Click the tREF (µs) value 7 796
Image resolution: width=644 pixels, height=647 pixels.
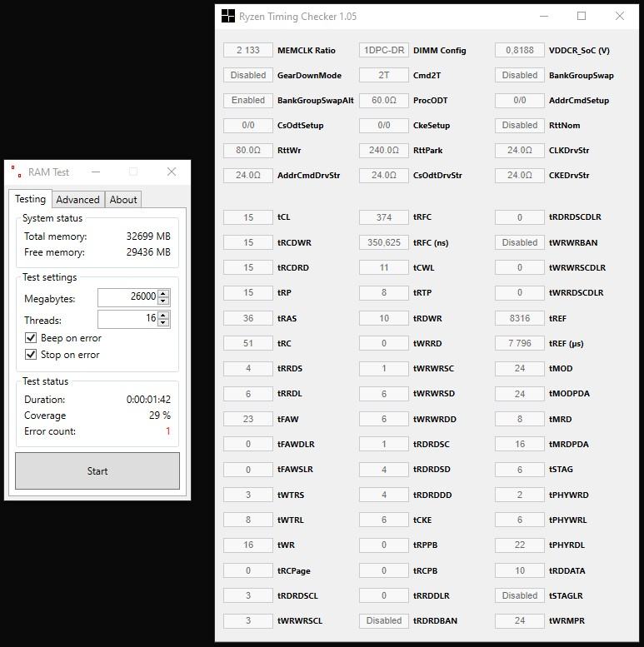(x=520, y=343)
